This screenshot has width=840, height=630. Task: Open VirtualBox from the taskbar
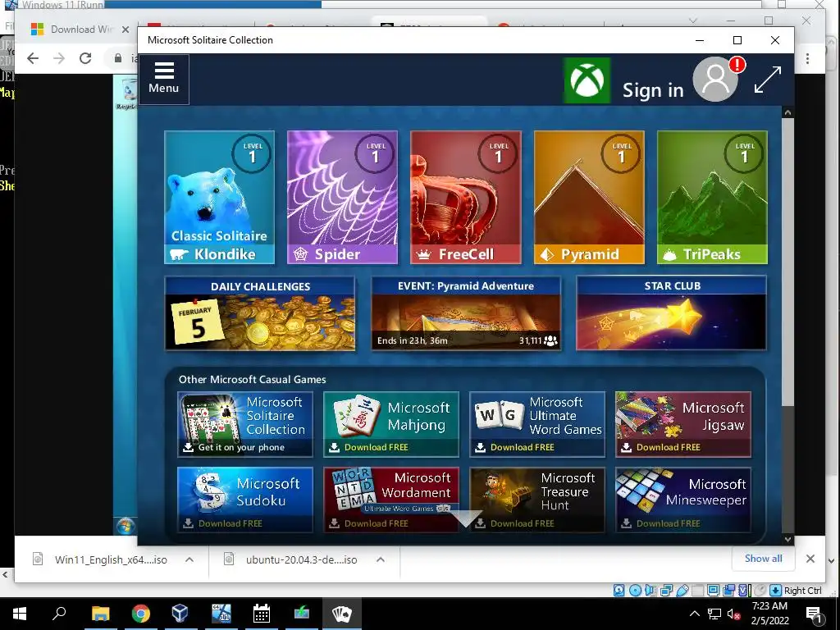click(180, 614)
